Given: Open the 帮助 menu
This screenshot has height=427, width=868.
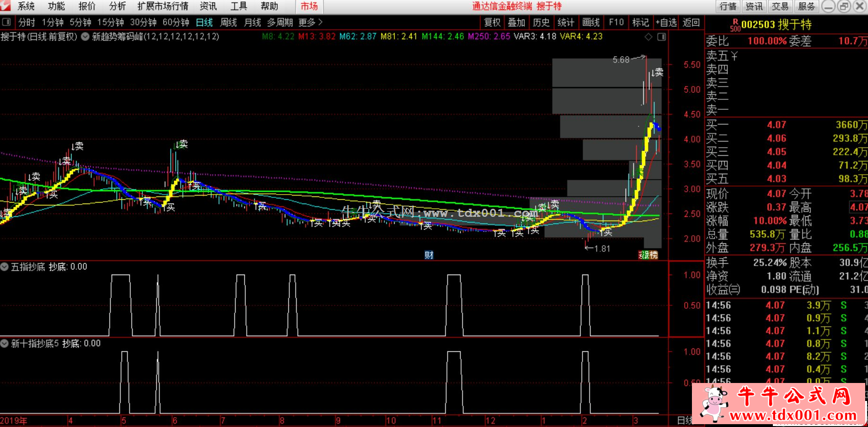Looking at the screenshot, I should coord(269,6).
